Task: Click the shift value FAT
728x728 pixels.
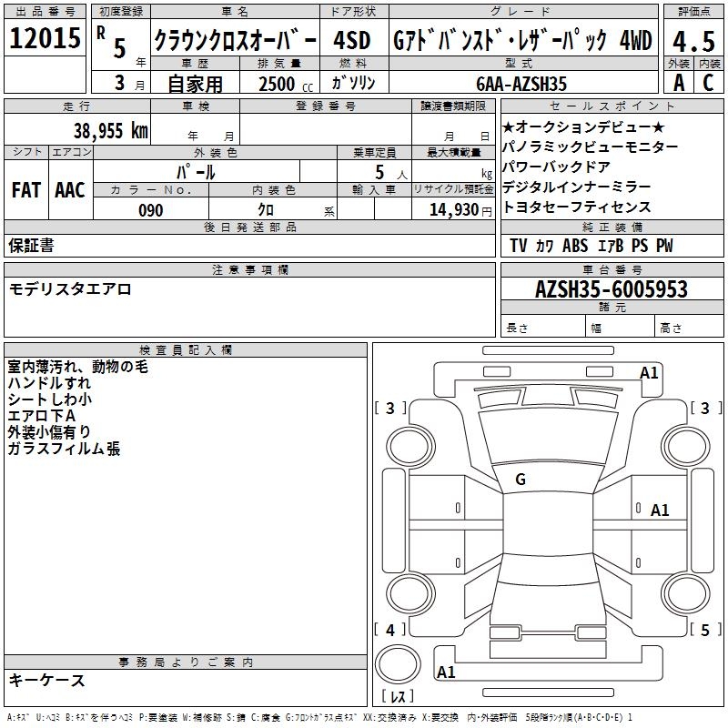Action: point(26,190)
